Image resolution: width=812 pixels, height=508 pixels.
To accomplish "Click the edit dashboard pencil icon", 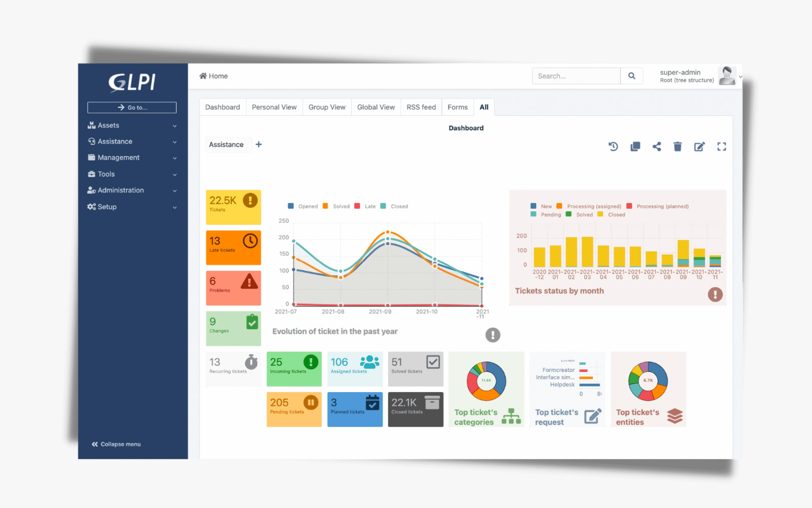I will 699,147.
